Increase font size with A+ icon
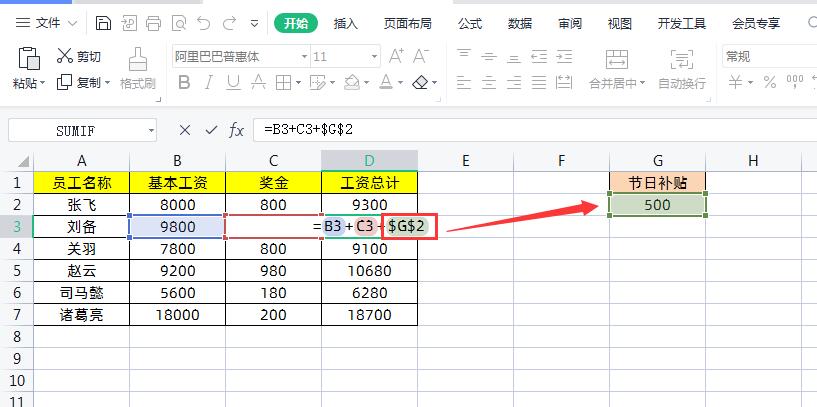 [x=397, y=56]
